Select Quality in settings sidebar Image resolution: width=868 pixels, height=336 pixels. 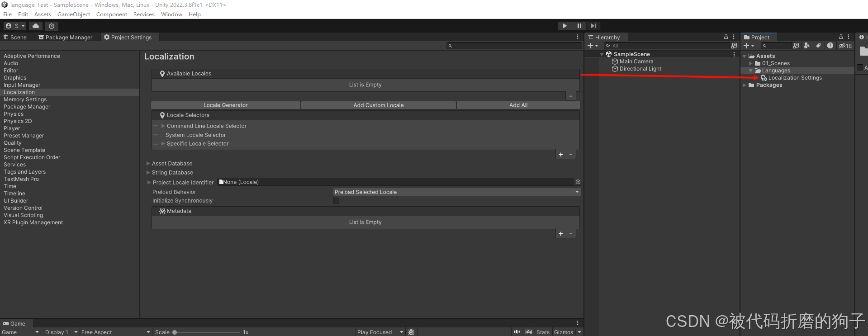[x=13, y=143]
